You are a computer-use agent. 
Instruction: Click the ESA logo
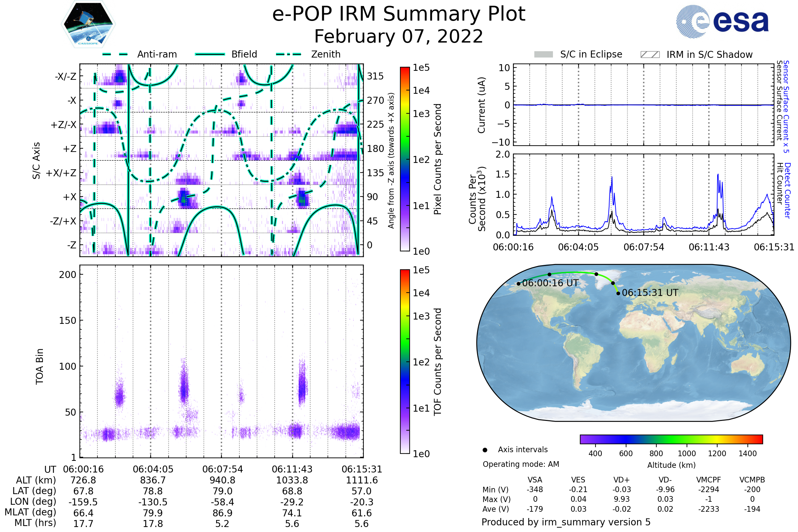tap(722, 22)
